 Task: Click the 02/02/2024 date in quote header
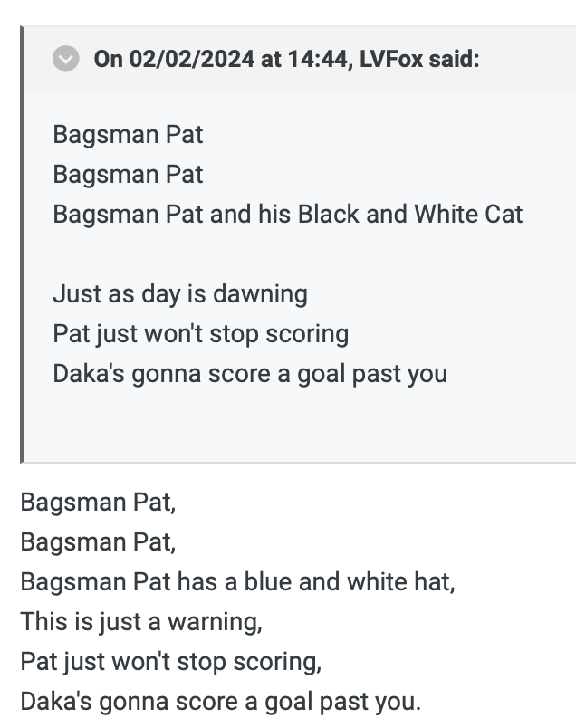[x=191, y=59]
